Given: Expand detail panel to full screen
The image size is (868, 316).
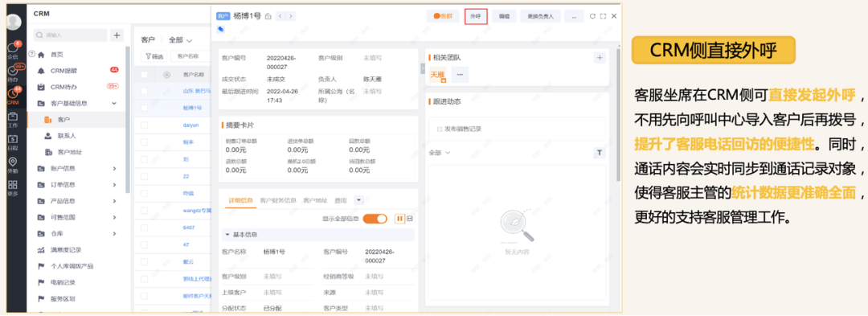Looking at the screenshot, I should (603, 17).
